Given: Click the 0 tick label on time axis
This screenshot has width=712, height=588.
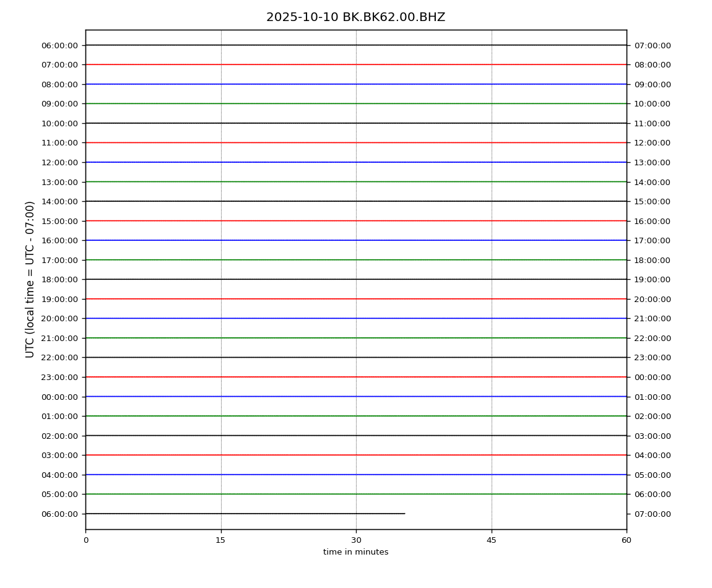Looking at the screenshot, I should tap(85, 540).
